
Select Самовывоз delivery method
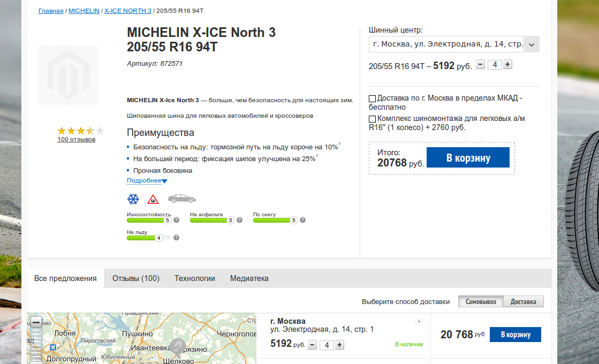(x=481, y=301)
